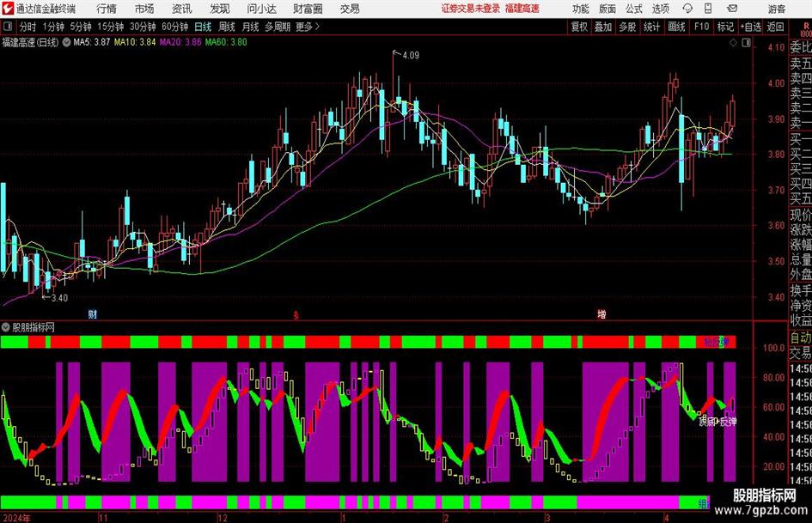Switch to 60分钟 chart period
The image size is (812, 523).
pos(175,27)
